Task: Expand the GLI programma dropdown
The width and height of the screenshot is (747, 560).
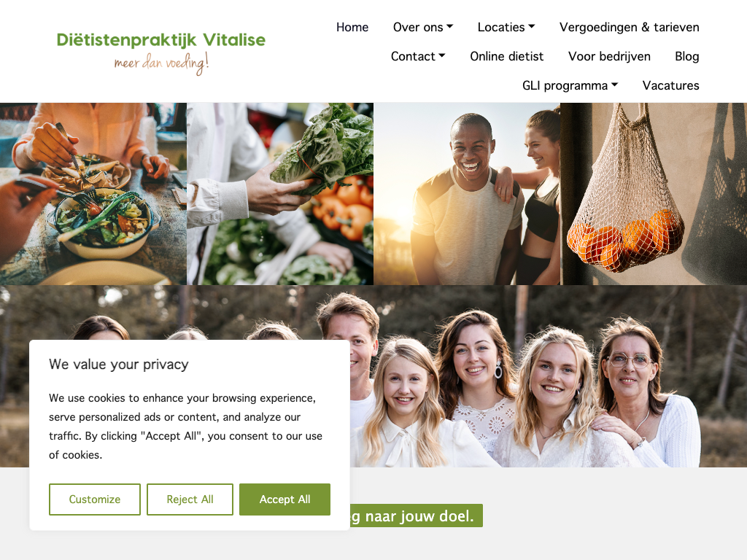Action: coord(570,85)
